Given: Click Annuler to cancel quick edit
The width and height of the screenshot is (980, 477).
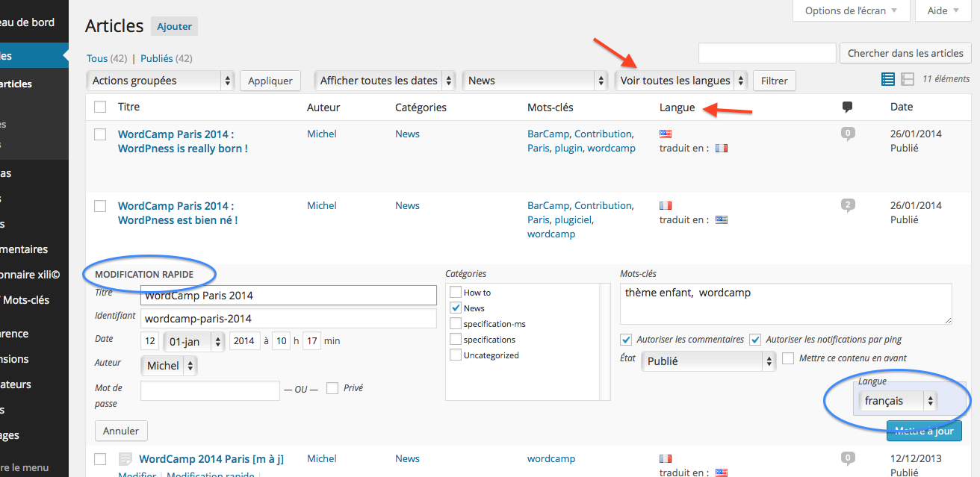Looking at the screenshot, I should point(121,431).
